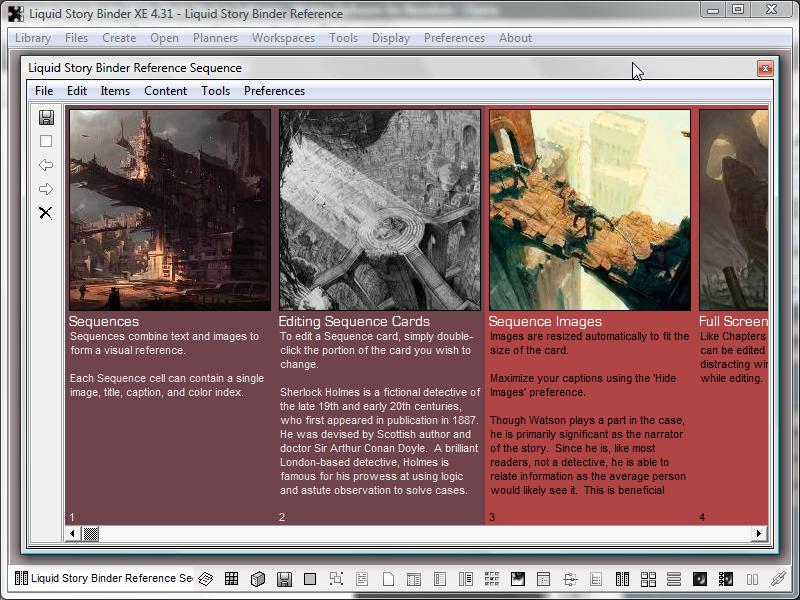Image resolution: width=800 pixels, height=600 pixels.
Task: Open the Content menu in the Sequence window
Action: pyautogui.click(x=165, y=91)
